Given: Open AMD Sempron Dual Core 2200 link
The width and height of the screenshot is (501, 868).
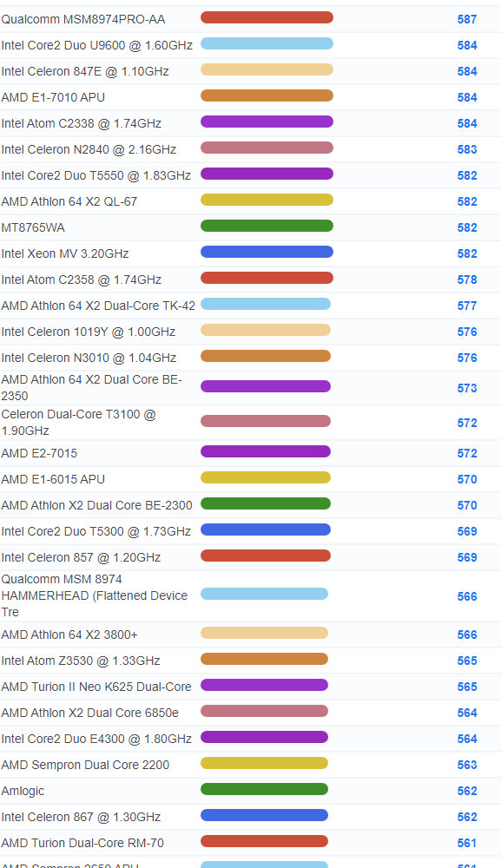Looking at the screenshot, I should pos(85,765).
